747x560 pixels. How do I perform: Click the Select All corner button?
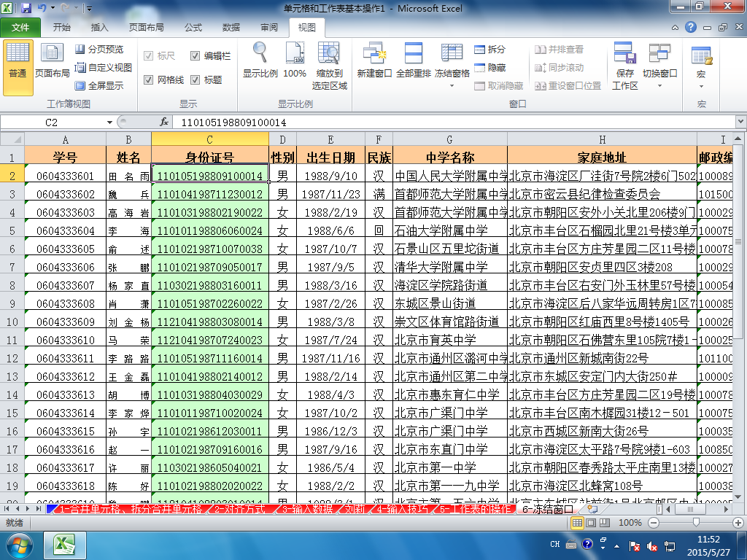(12, 139)
